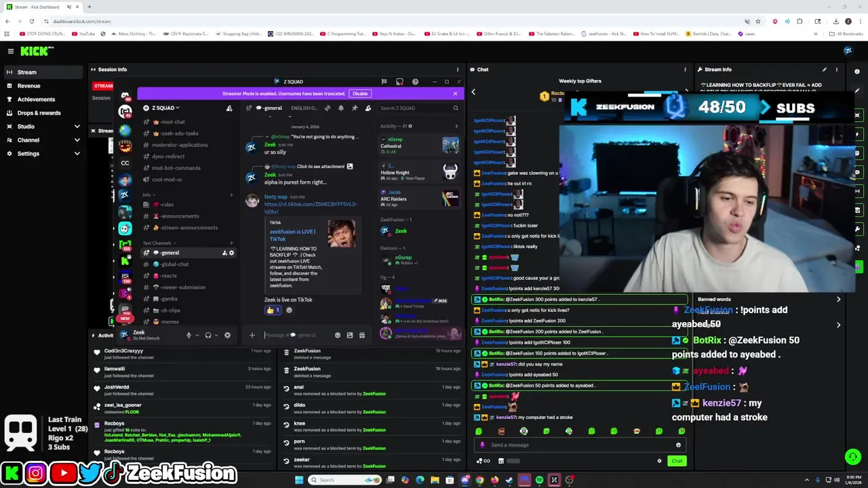Screen dimensions: 868x488
Task: Open Discord inbox icon in title bar
Action: pos(399,81)
